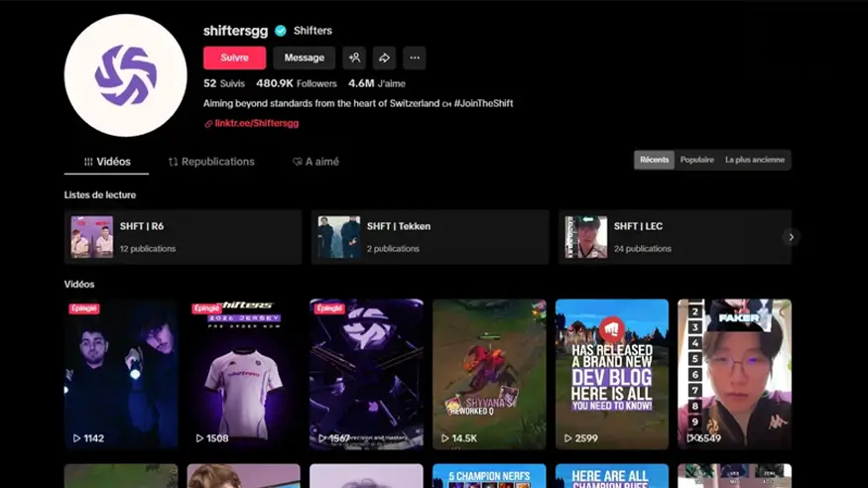Click play icon on Shyvana reworked video
Viewport: 868px width, 488px height.
(445, 437)
